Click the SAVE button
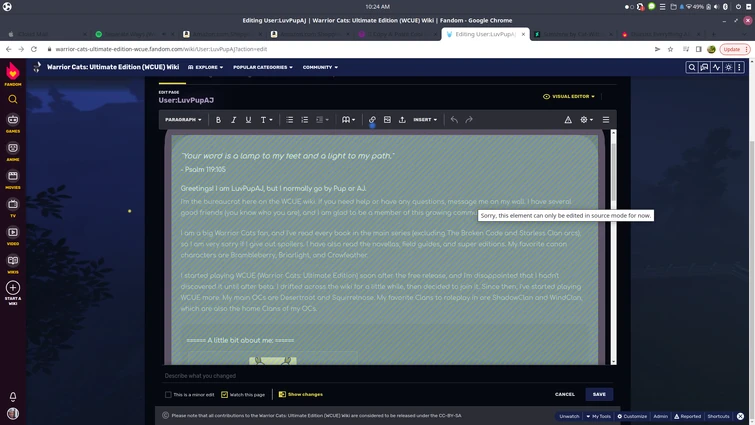Screen dimensions: 755x425 [x=599, y=395]
